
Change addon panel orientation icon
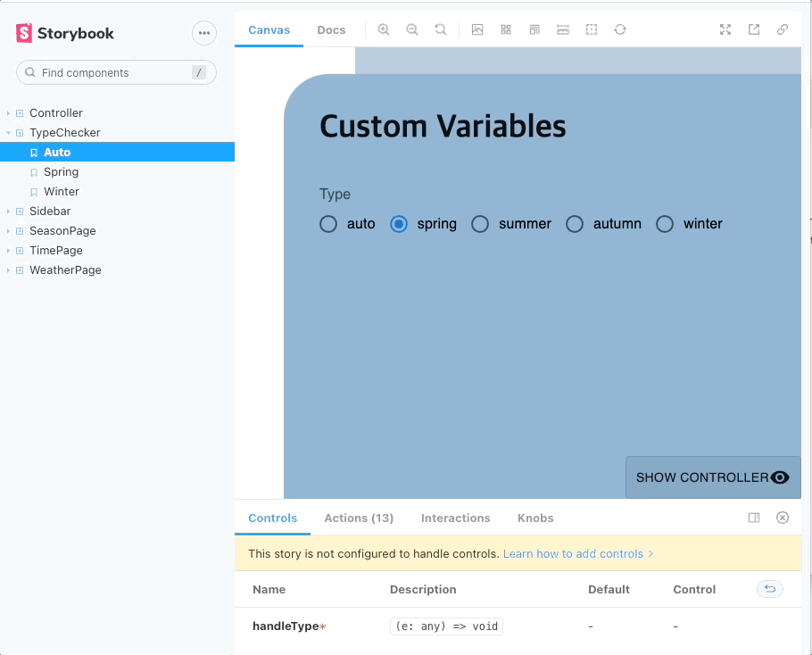(x=754, y=518)
